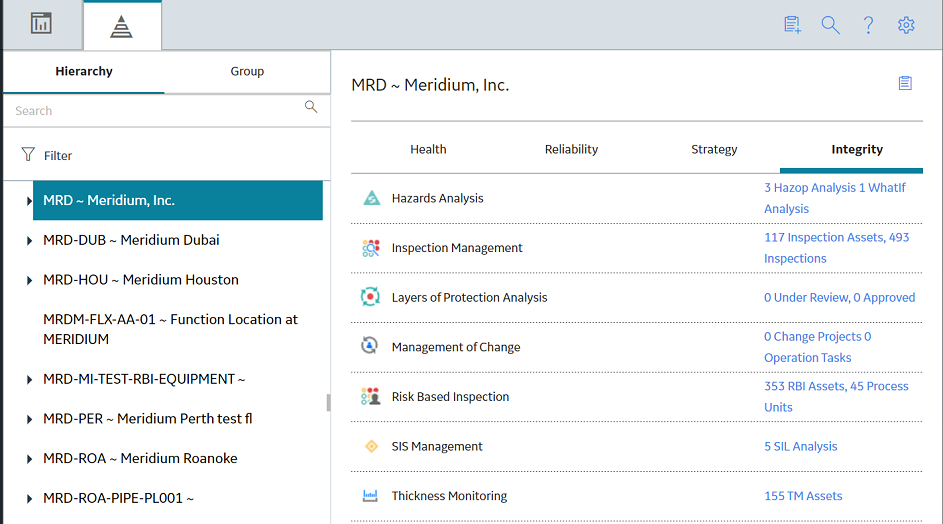Click the Thickness Monitoring chart icon

370,496
